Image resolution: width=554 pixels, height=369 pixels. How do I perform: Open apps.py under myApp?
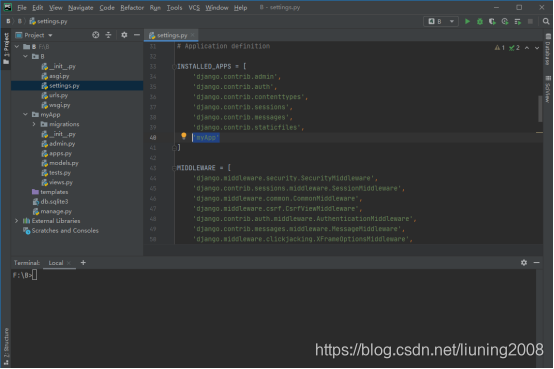tap(57, 153)
